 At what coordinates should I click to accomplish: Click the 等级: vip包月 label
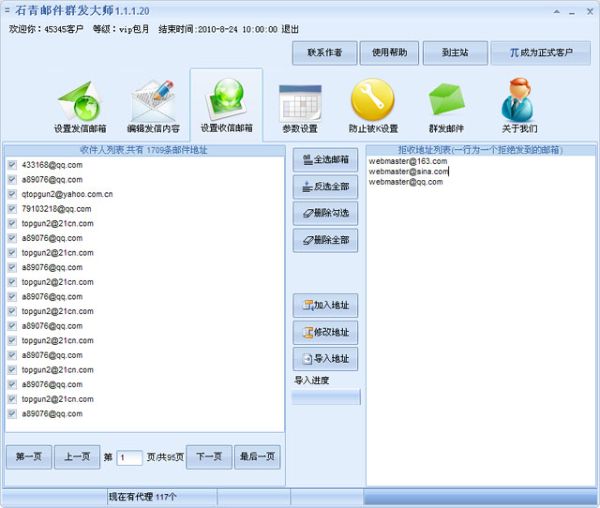(121, 29)
